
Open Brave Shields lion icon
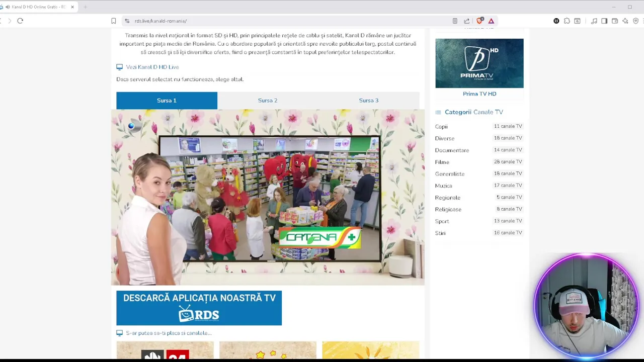(x=479, y=21)
